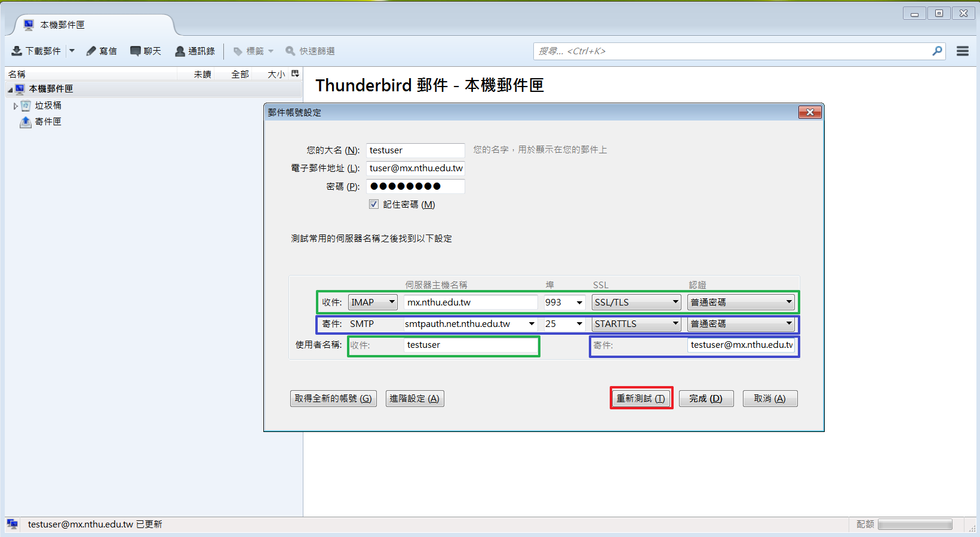Open the Chat (聊天) toolbar icon
The height and width of the screenshot is (537, 980).
(136, 51)
